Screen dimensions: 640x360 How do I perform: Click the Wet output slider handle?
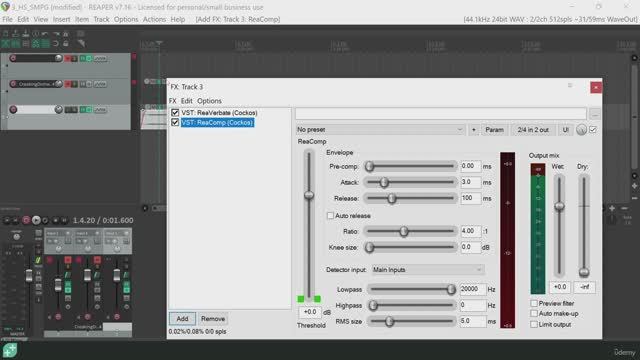pos(559,206)
